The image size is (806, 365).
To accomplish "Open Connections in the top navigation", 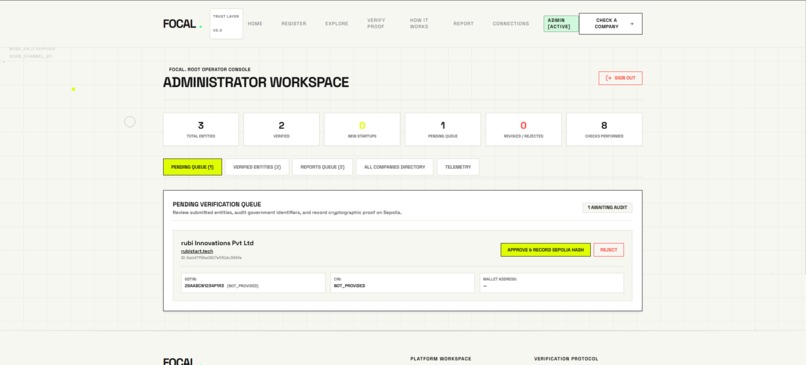I will click(510, 24).
